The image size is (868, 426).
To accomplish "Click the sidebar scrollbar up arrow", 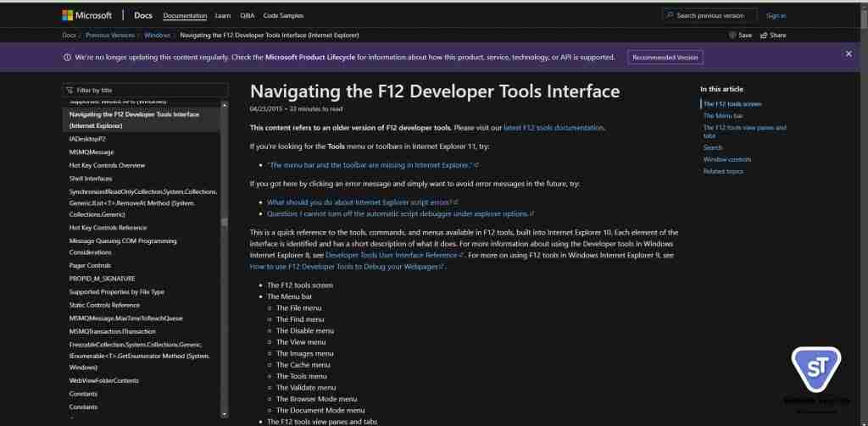I will click(224, 105).
